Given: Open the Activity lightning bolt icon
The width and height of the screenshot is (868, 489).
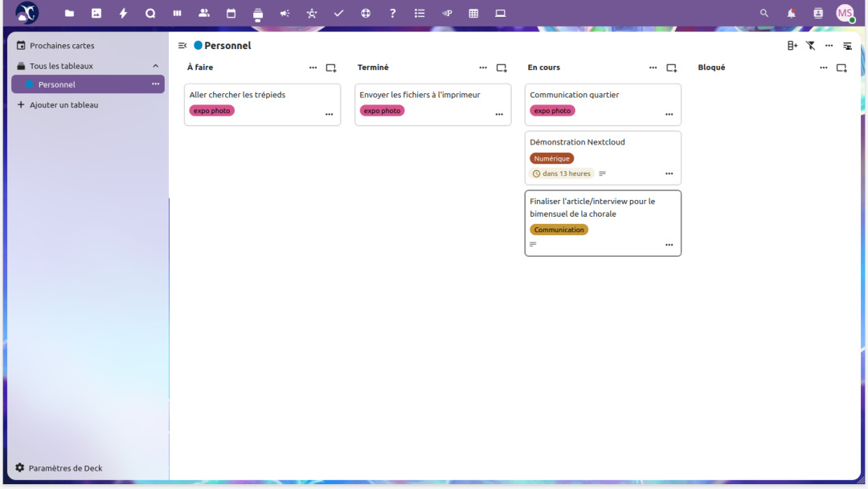Looking at the screenshot, I should (123, 13).
